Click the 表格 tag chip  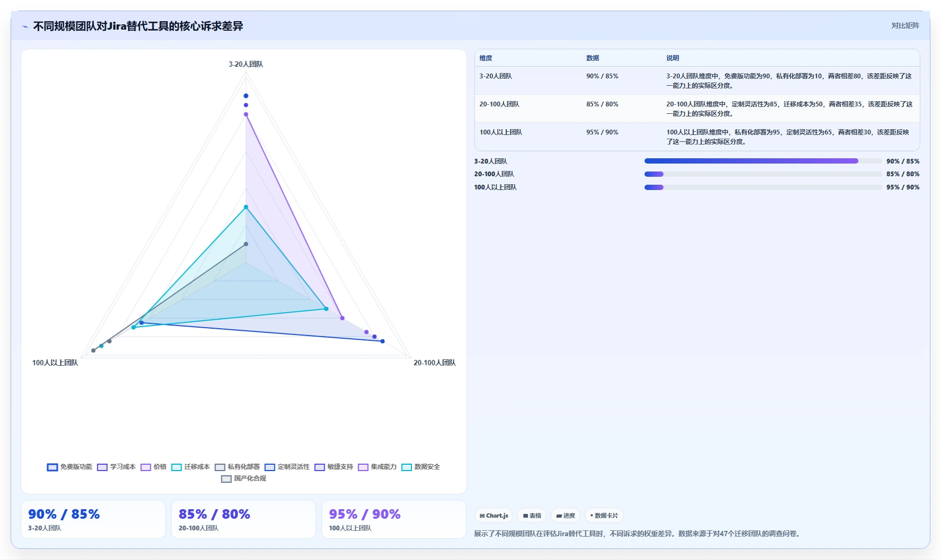532,516
